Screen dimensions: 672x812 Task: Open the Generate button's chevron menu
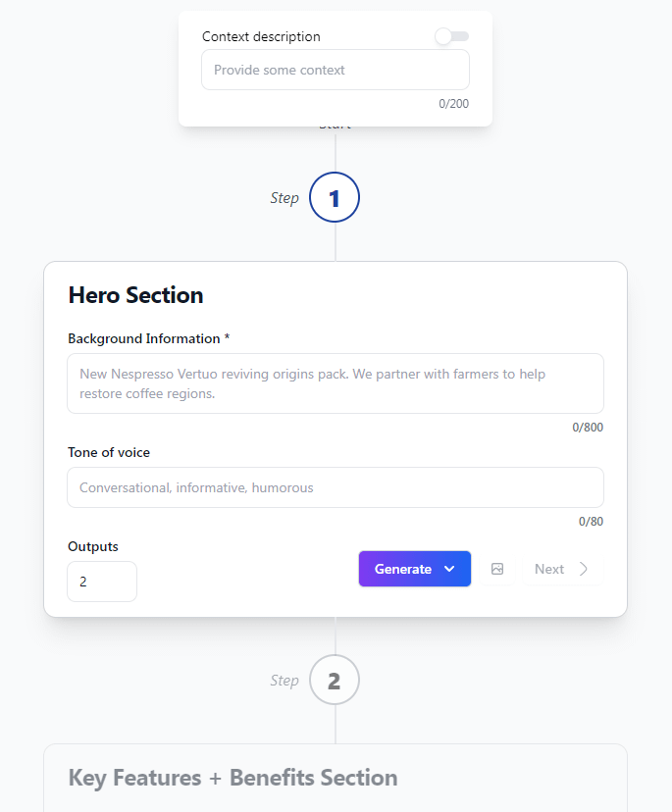click(x=451, y=569)
